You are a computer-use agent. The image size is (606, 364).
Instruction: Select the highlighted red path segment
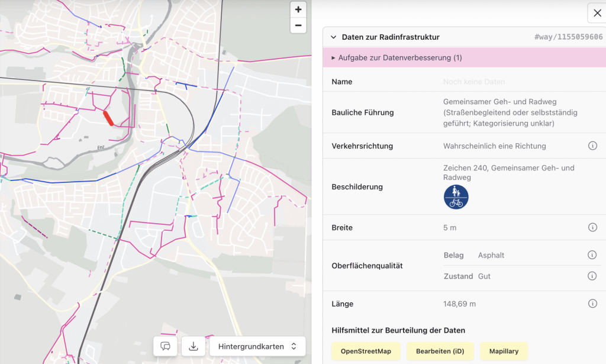pyautogui.click(x=108, y=118)
